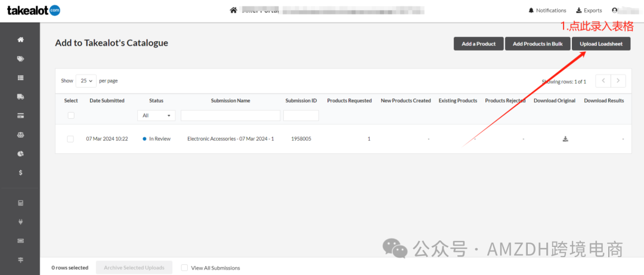Click the Existing Products column header

[458, 101]
